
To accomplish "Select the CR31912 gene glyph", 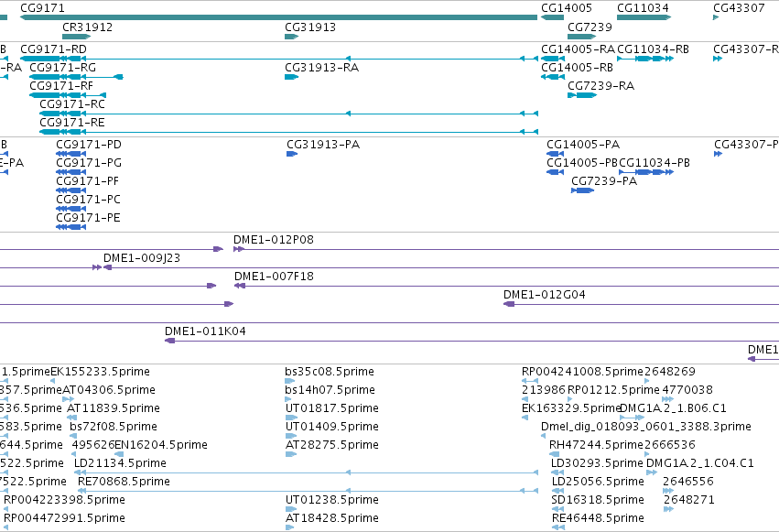I will (77, 37).
